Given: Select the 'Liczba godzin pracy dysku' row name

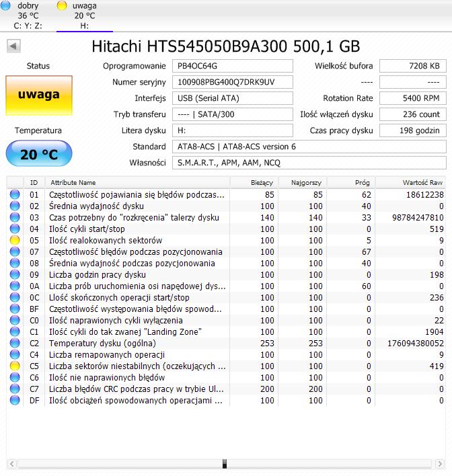Looking at the screenshot, I should tap(98, 275).
